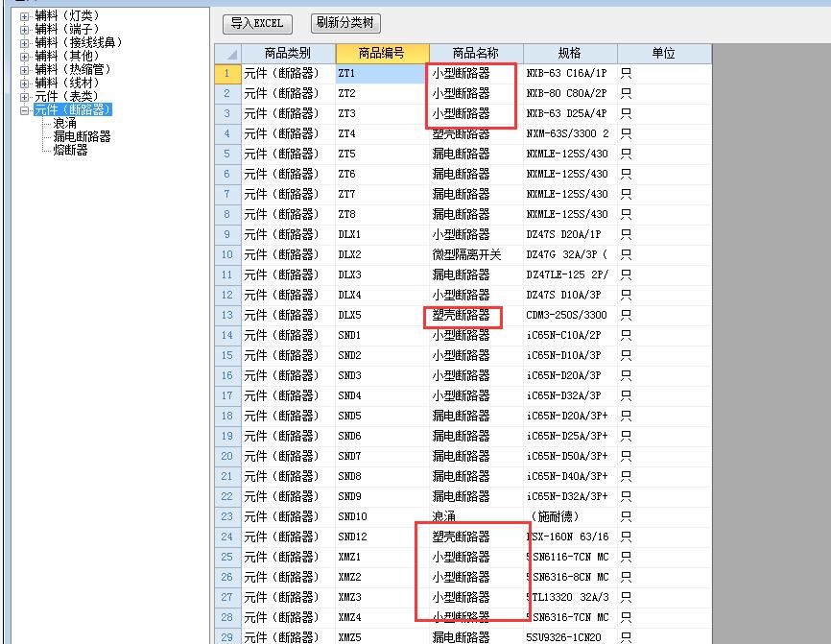Screen dimensions: 831x644
Task: Click the iC65N-C10A/2P spec cell
Action: [x=570, y=335]
